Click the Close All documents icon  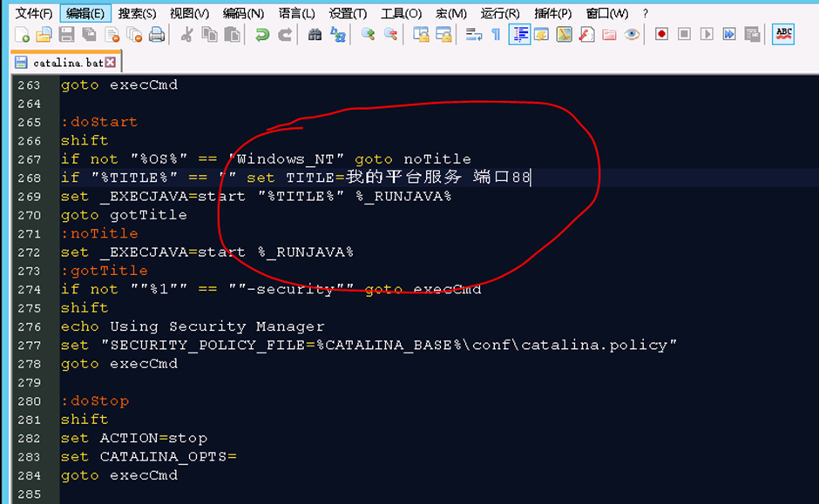(134, 35)
